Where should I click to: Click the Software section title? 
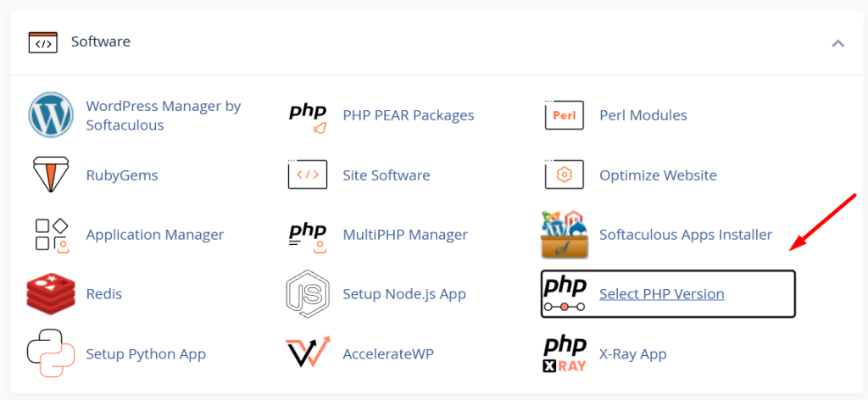[101, 42]
